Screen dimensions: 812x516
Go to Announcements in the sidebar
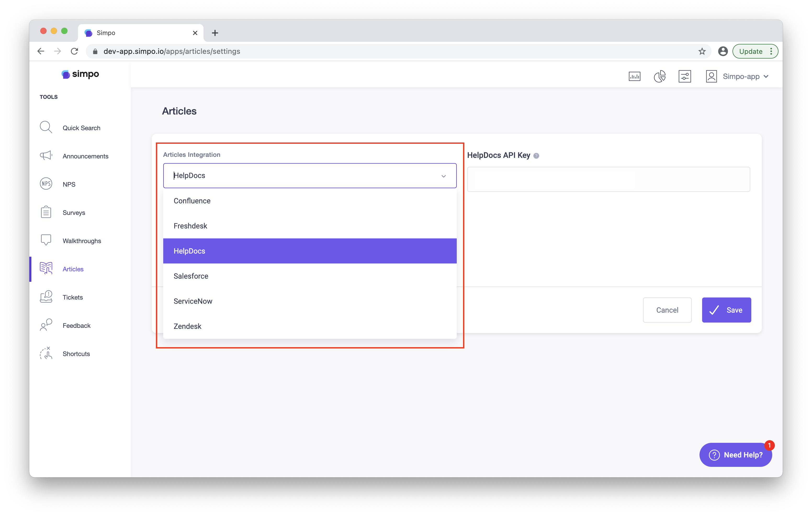[85, 156]
